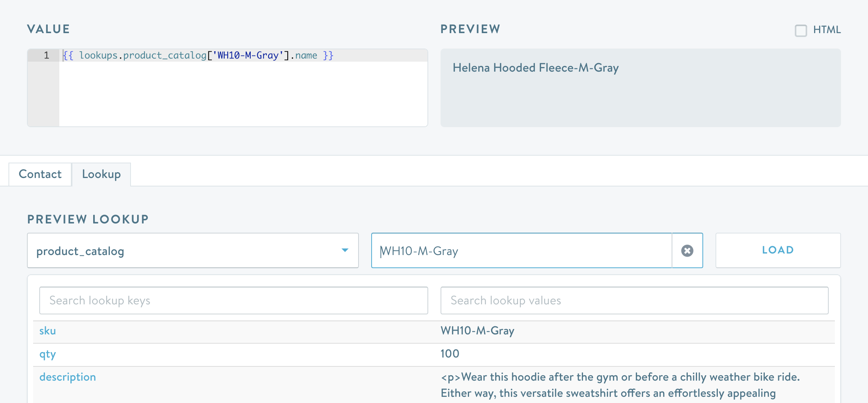Click the description lookup key link
868x403 pixels.
67,377
